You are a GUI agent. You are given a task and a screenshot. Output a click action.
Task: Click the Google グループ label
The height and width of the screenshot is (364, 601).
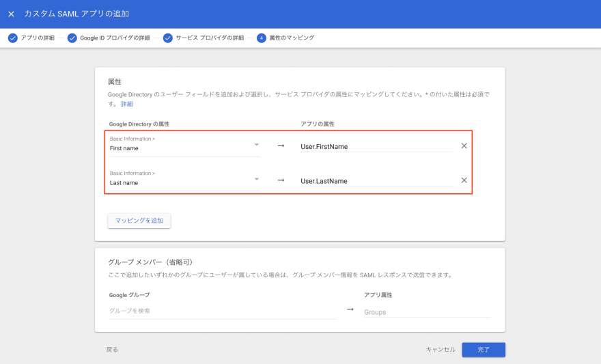[130, 295]
